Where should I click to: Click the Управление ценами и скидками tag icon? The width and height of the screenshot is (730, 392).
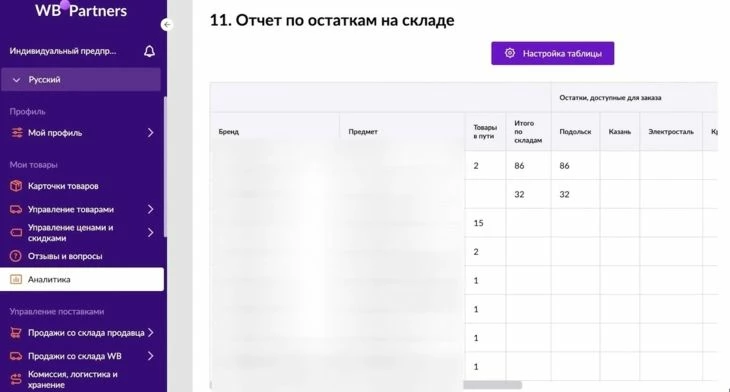coord(16,232)
